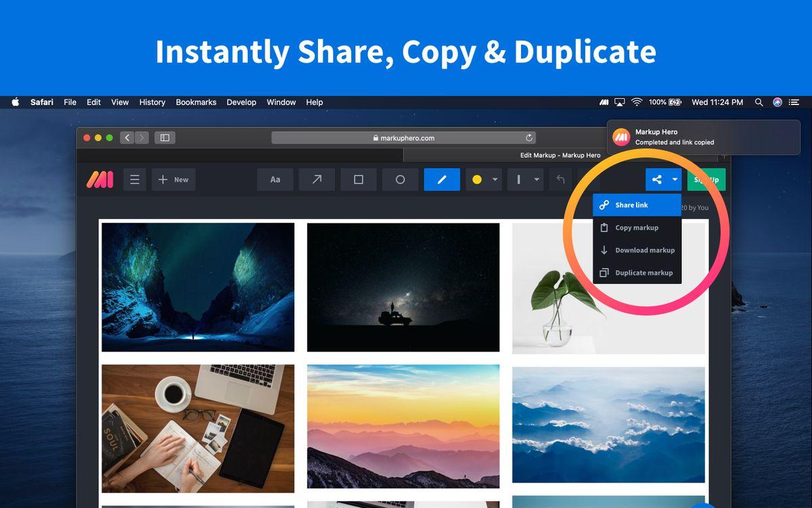
Task: Click the blue misty mountains photo
Action: coord(608,425)
